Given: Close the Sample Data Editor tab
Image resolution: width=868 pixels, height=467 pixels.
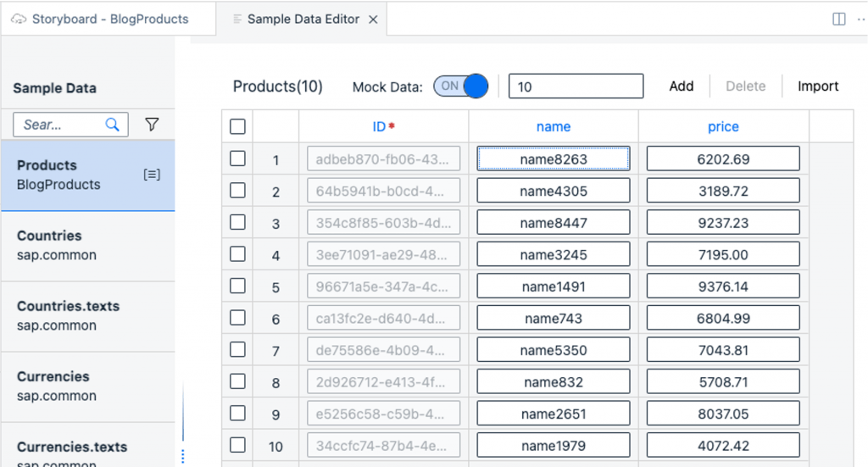Looking at the screenshot, I should pyautogui.click(x=373, y=20).
